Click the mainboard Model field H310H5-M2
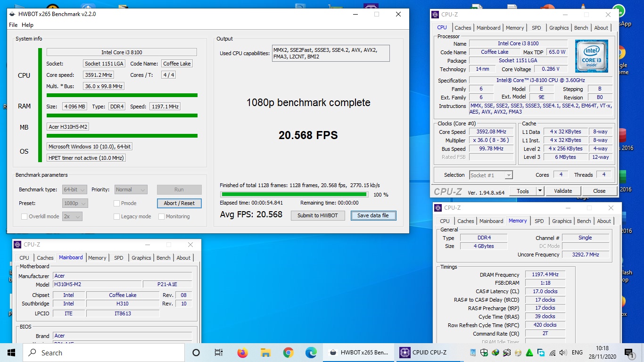The width and height of the screenshot is (644, 362). (x=97, y=284)
